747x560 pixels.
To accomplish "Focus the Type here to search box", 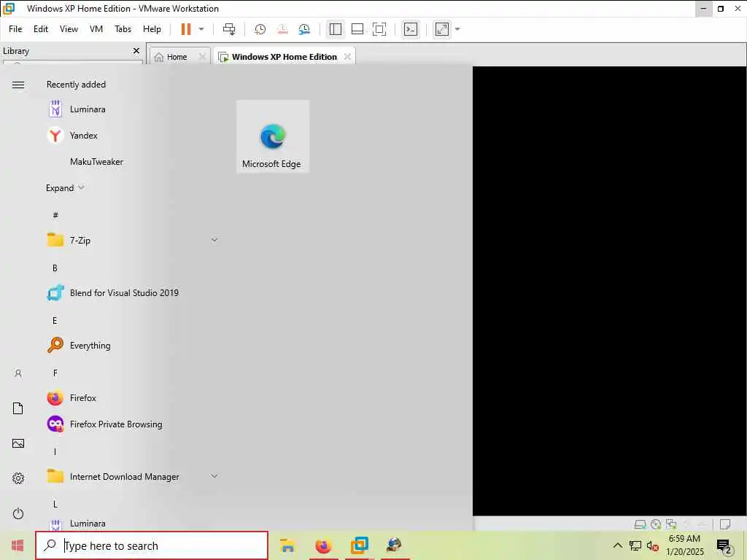I will [152, 545].
